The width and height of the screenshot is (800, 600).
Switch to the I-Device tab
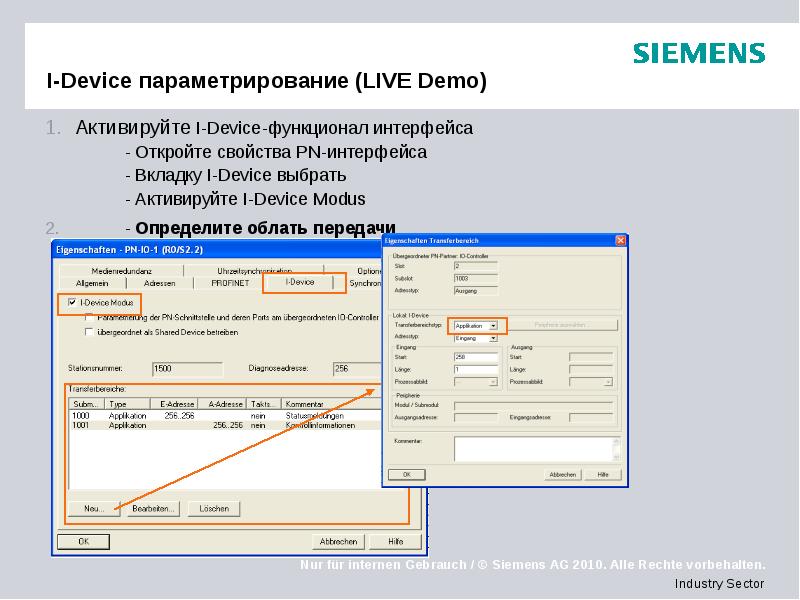301,281
